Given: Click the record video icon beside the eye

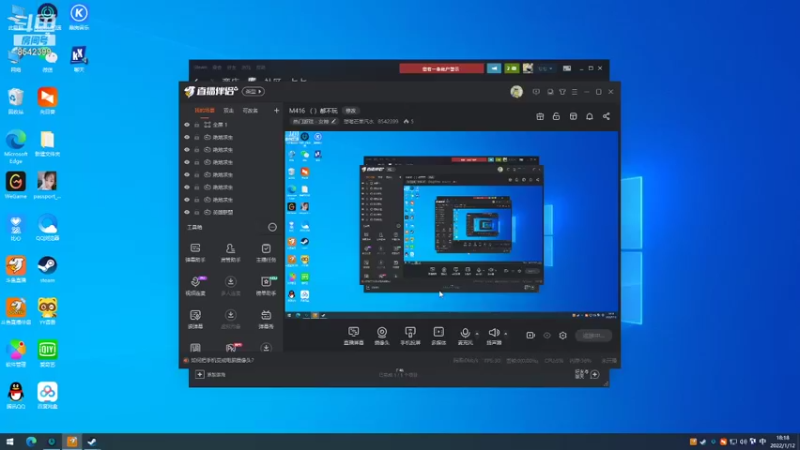Looking at the screenshot, I should click(x=531, y=335).
